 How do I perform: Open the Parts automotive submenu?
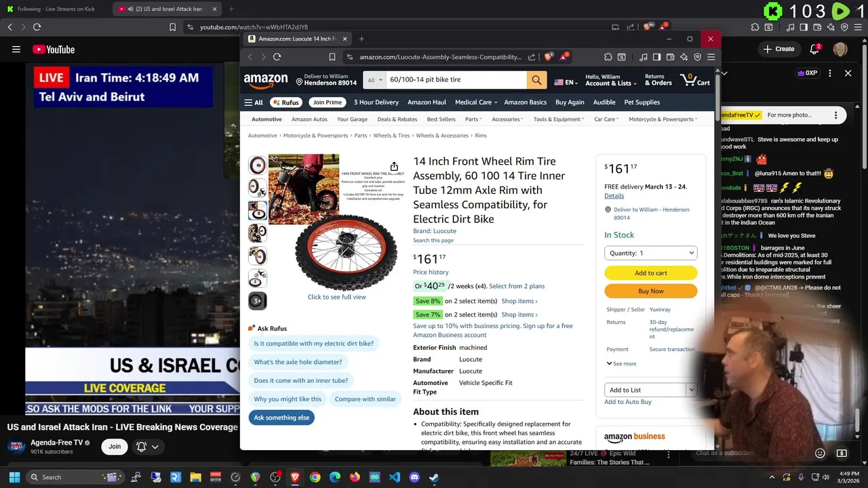pos(473,119)
